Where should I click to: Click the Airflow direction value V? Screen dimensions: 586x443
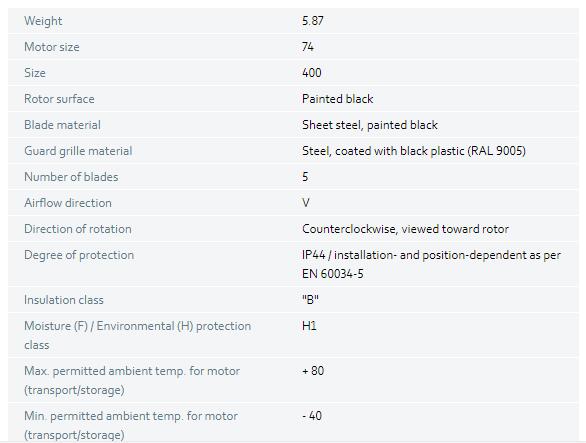click(306, 203)
